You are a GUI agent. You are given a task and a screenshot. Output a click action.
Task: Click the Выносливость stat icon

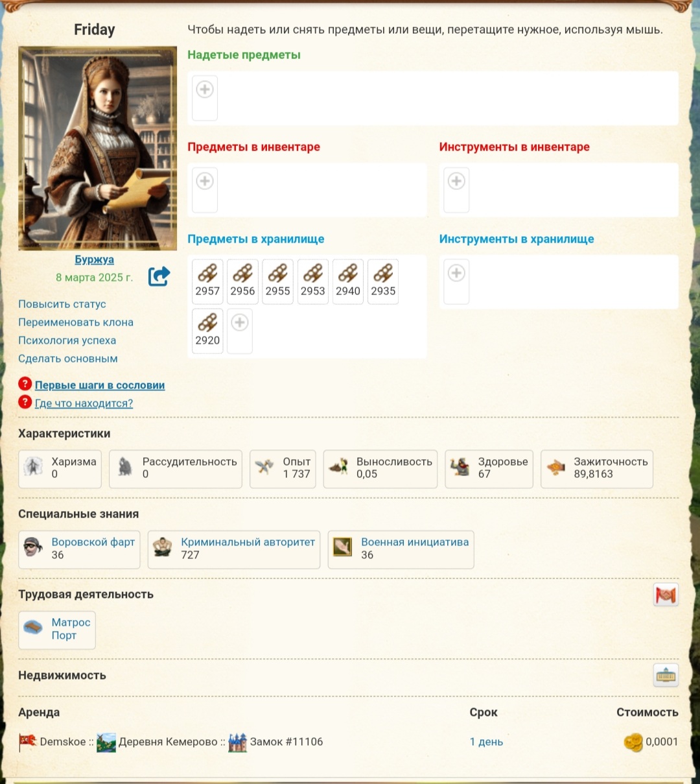[x=338, y=467]
